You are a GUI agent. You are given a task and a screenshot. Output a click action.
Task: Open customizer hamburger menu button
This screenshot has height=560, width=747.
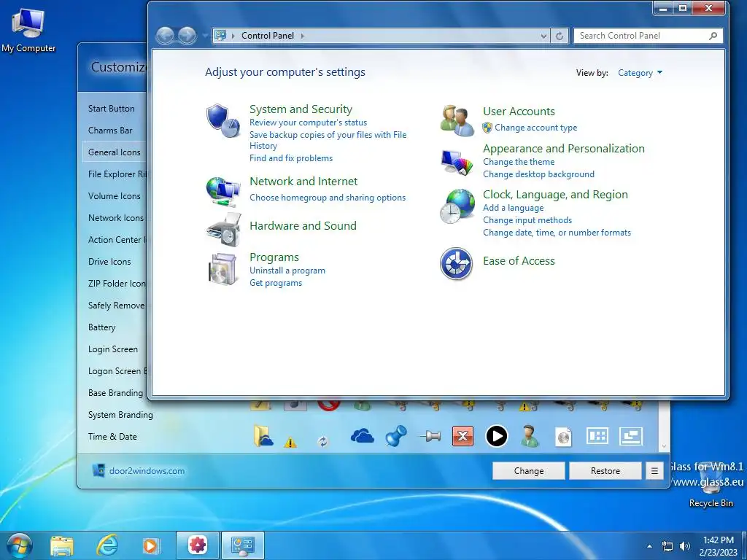(654, 471)
